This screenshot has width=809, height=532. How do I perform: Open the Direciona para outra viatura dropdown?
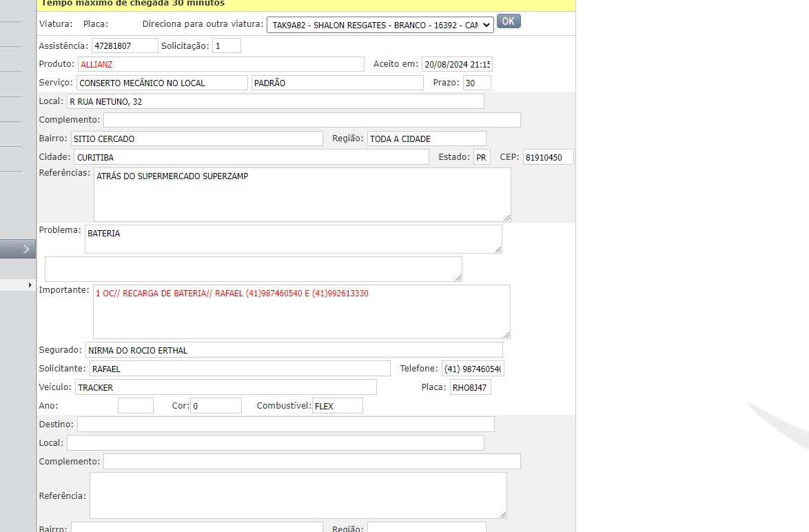point(380,25)
